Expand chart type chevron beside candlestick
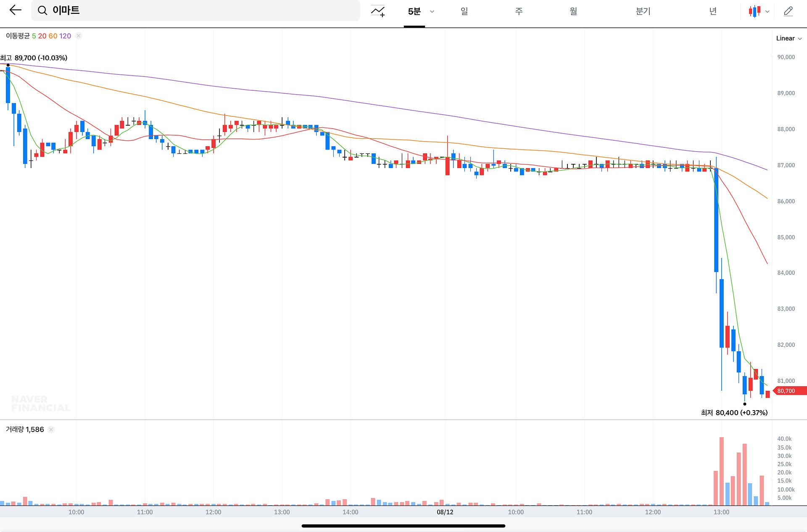 click(x=767, y=12)
